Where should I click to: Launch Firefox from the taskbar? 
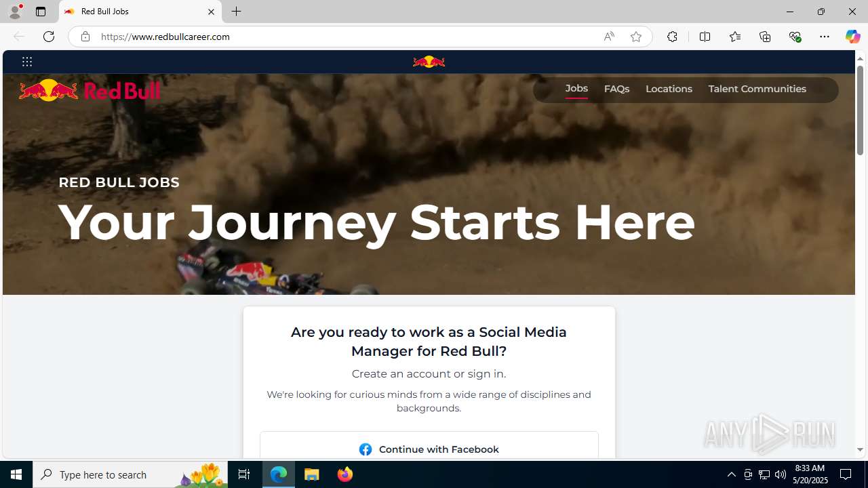345,474
